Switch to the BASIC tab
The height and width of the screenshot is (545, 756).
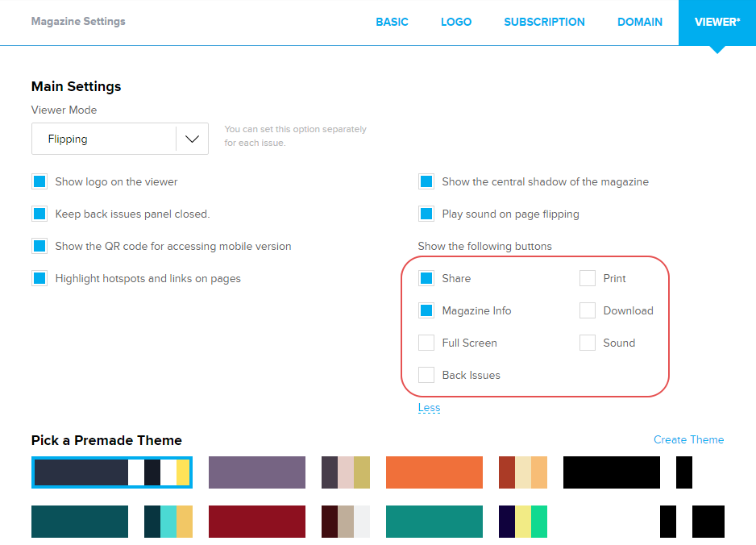click(x=392, y=22)
